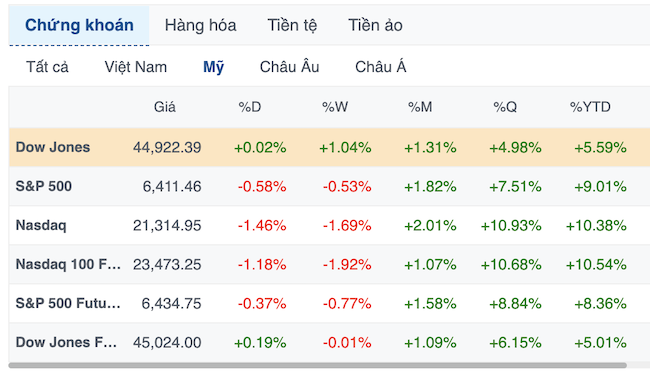Open the Tiền ảo tab

tap(375, 25)
